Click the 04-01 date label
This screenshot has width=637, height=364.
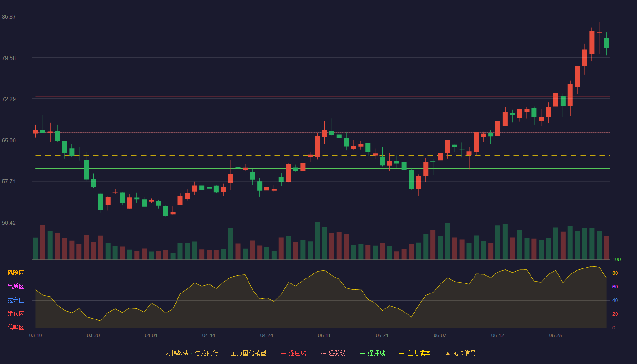151,335
